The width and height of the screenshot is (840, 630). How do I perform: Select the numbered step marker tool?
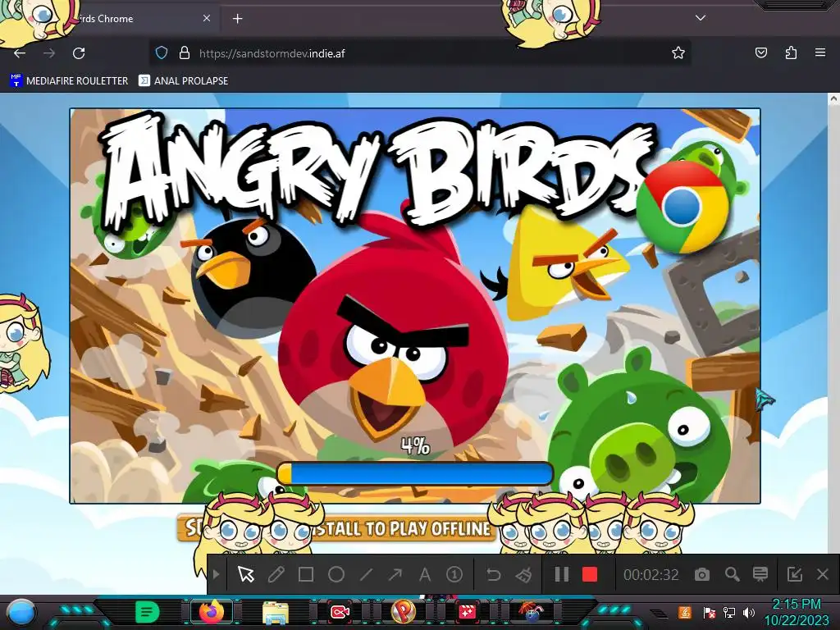(x=454, y=575)
